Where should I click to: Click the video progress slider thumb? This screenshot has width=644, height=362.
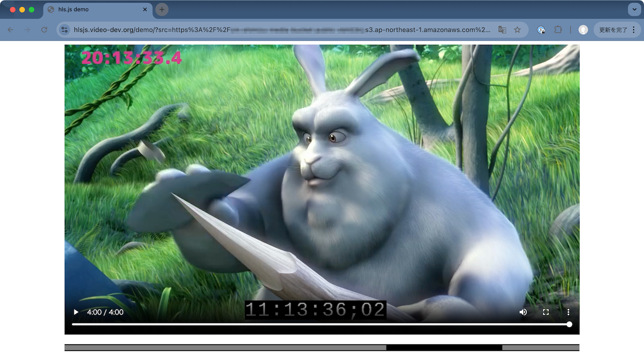pos(569,324)
